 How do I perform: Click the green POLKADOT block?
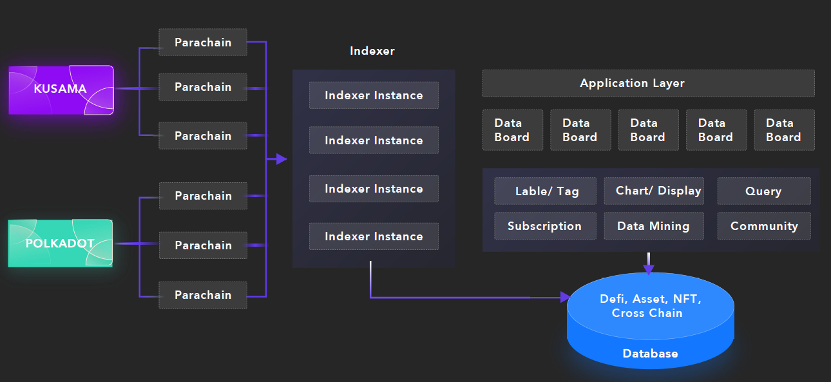(x=60, y=243)
